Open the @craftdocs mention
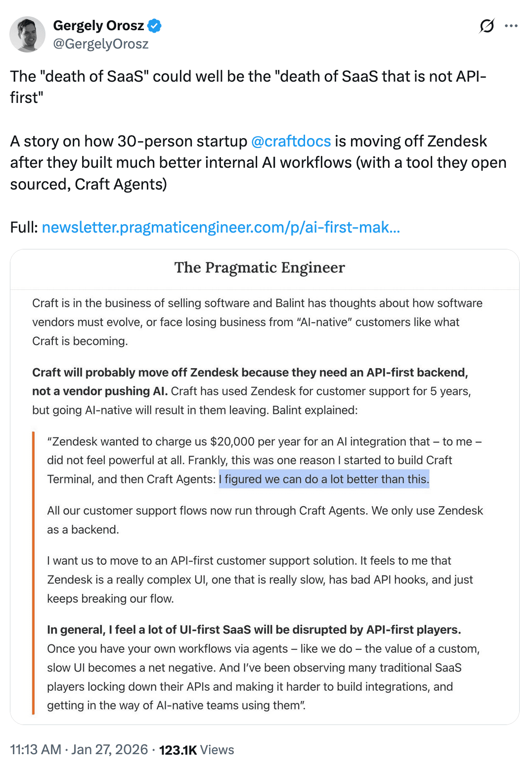Screen dimensions: 532x772 (x=291, y=142)
